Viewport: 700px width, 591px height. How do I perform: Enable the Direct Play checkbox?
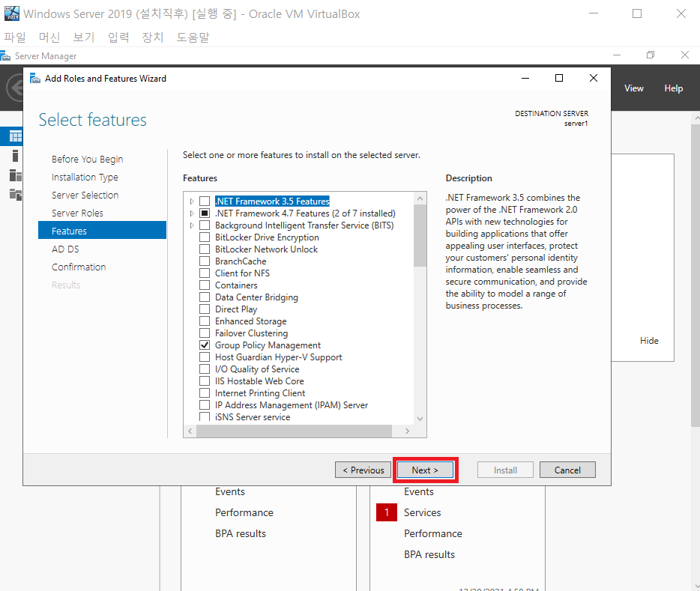click(205, 309)
